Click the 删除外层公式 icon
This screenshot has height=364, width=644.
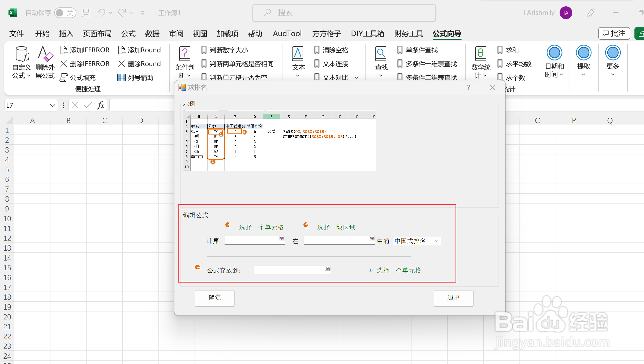click(x=45, y=54)
